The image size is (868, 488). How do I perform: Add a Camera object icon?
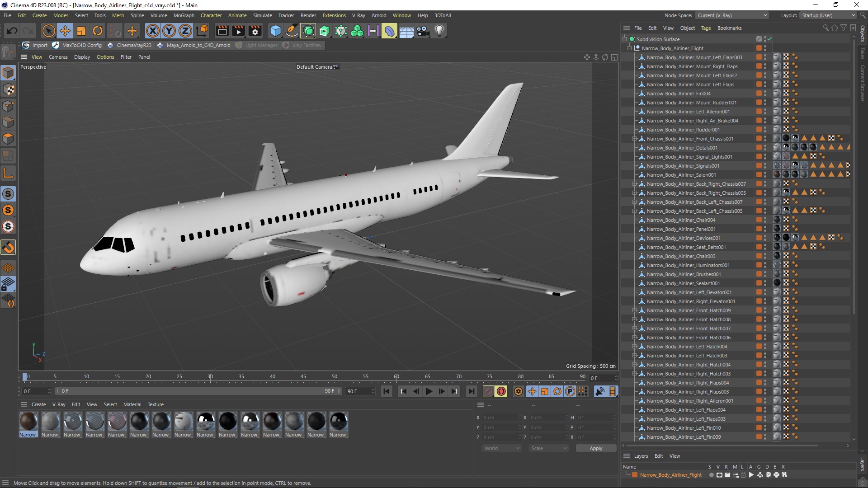[x=423, y=31]
